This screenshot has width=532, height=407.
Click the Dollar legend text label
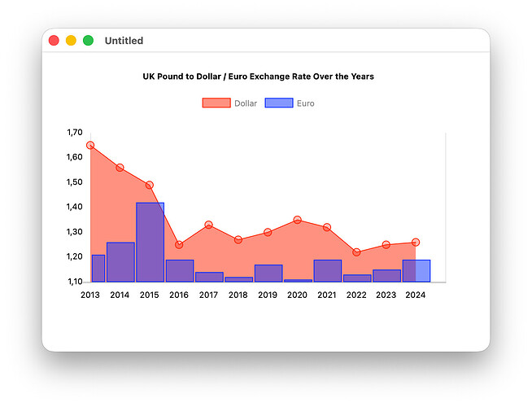pos(246,103)
